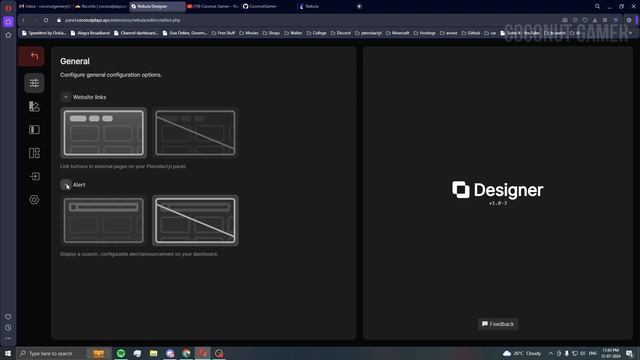Switch to the Cloudflare Records tab
The width and height of the screenshot is (640, 360).
point(101,7)
